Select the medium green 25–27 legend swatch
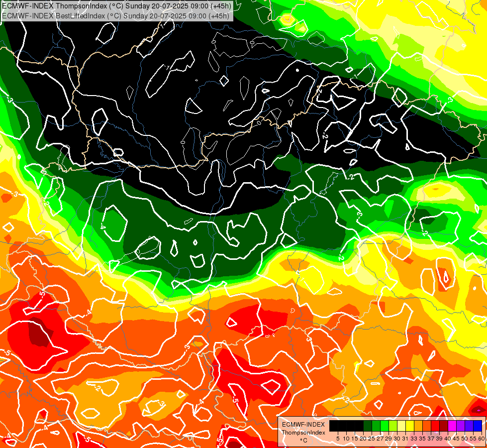Image resolution: width=487 pixels, height=448 pixels. click(x=376, y=426)
